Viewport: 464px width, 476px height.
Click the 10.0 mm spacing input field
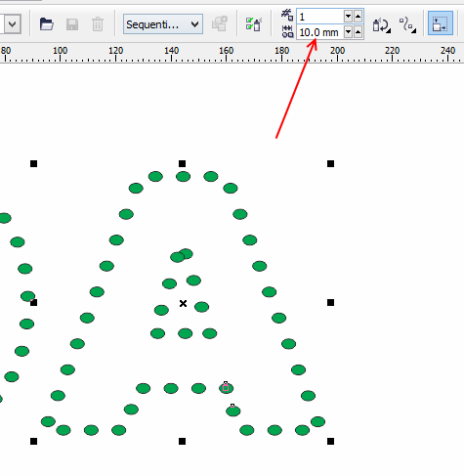[320, 32]
